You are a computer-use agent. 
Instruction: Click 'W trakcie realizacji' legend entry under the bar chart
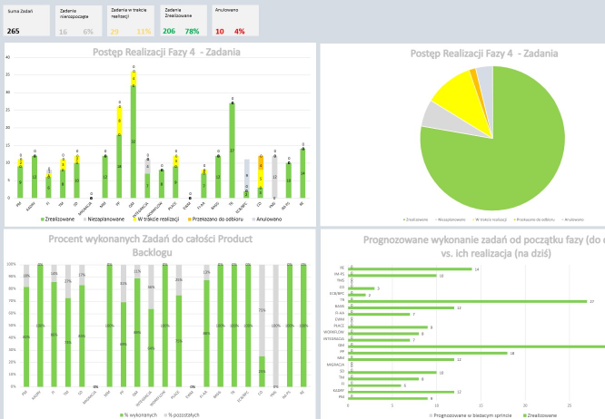[x=156, y=219]
